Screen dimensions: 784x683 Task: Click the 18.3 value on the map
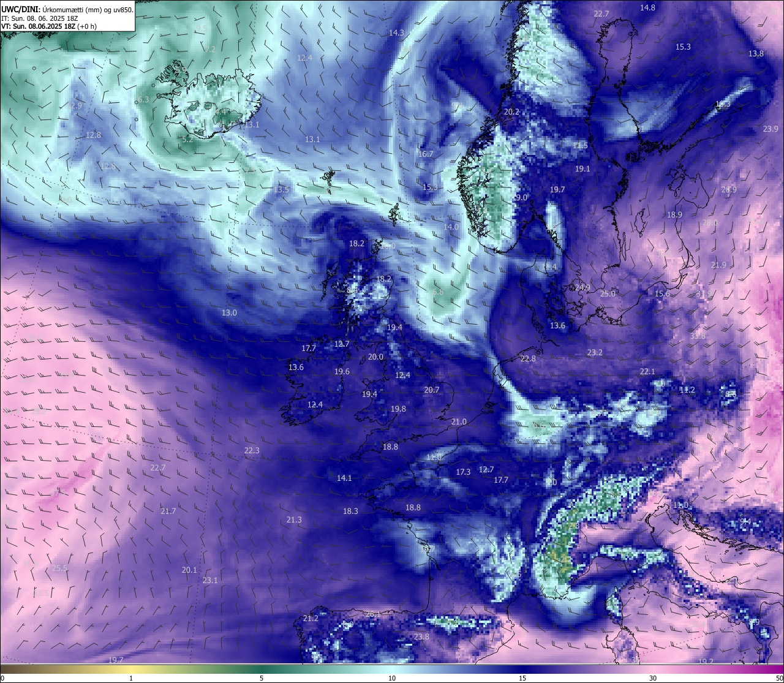click(350, 511)
